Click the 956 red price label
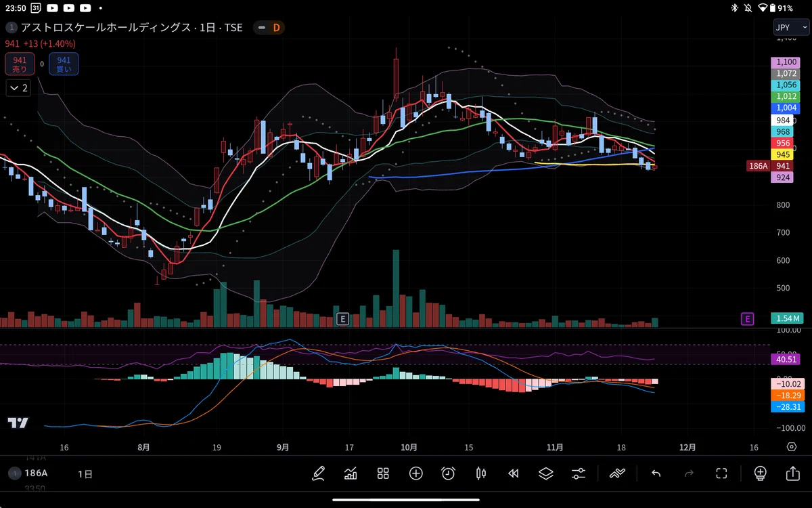Image resolution: width=812 pixels, height=508 pixels. (x=782, y=143)
